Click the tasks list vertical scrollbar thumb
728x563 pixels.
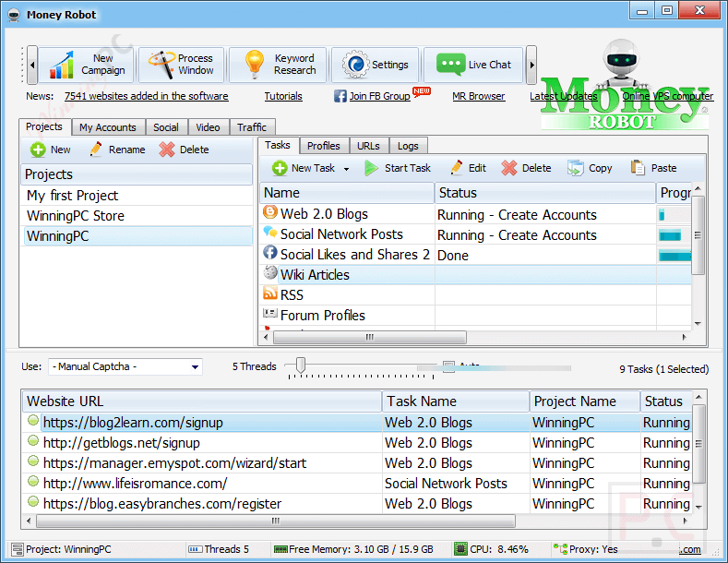coord(698,235)
